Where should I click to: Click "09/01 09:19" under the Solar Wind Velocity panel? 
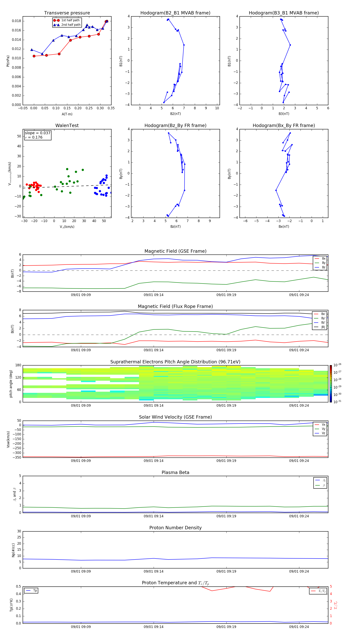pos(226,461)
